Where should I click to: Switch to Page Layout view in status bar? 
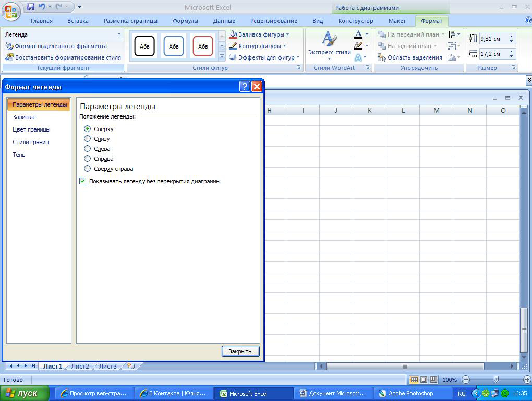(424, 379)
